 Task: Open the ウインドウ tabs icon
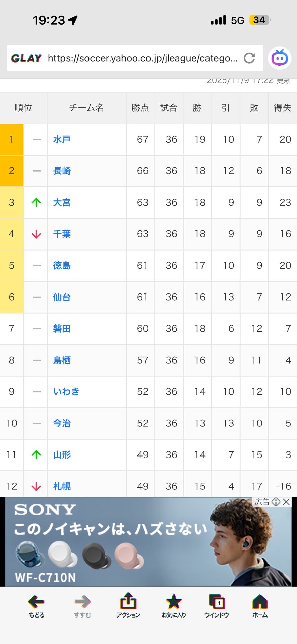[x=217, y=605]
